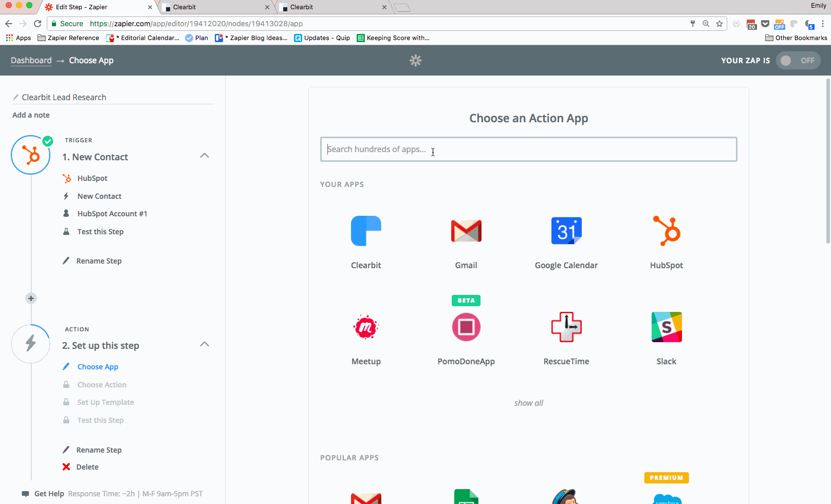Open Choose App in action step
The image size is (831, 504).
(98, 367)
